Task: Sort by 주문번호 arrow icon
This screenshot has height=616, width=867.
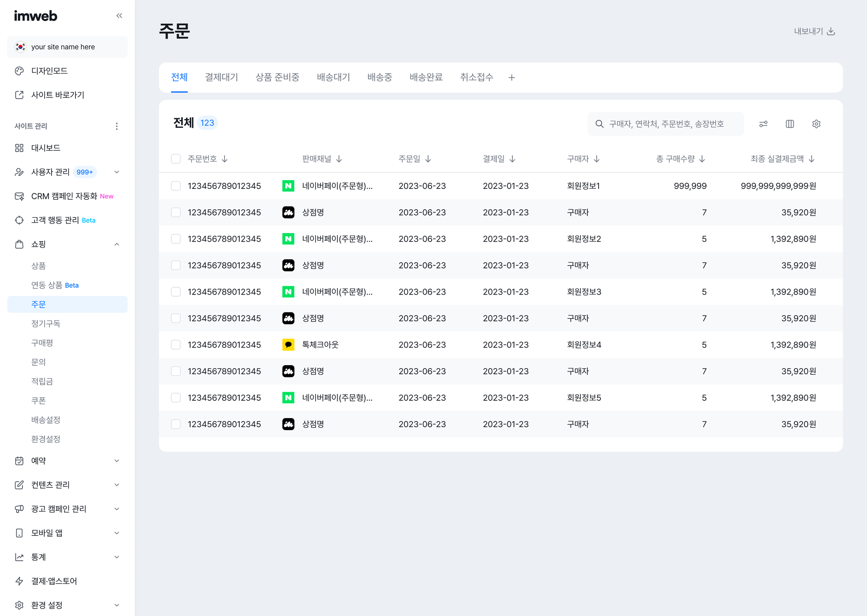Action: coord(225,159)
